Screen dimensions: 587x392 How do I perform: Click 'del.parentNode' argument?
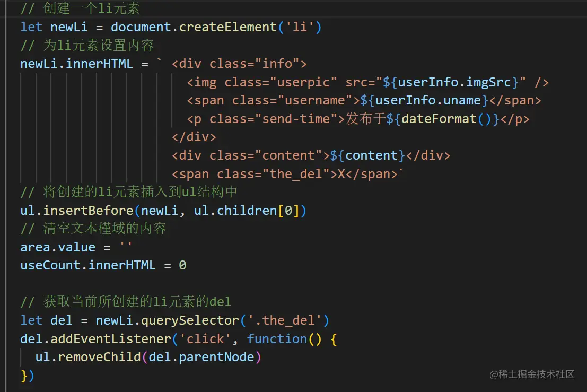coord(201,357)
